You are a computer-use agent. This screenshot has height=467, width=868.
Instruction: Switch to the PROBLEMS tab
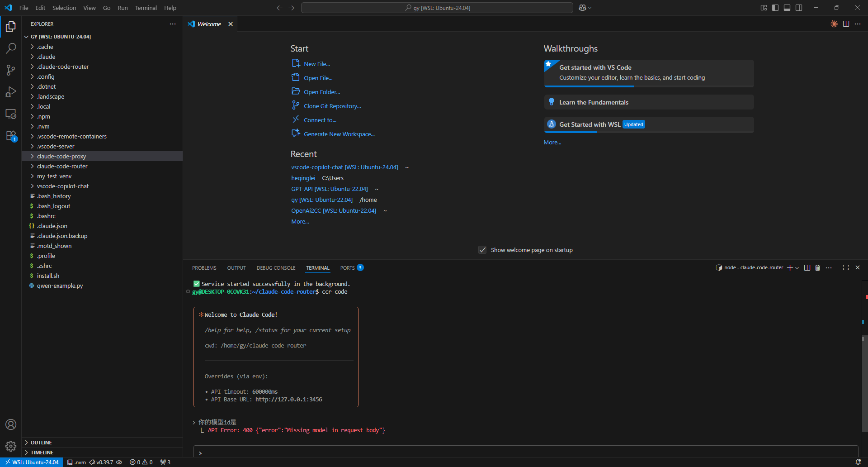click(204, 268)
